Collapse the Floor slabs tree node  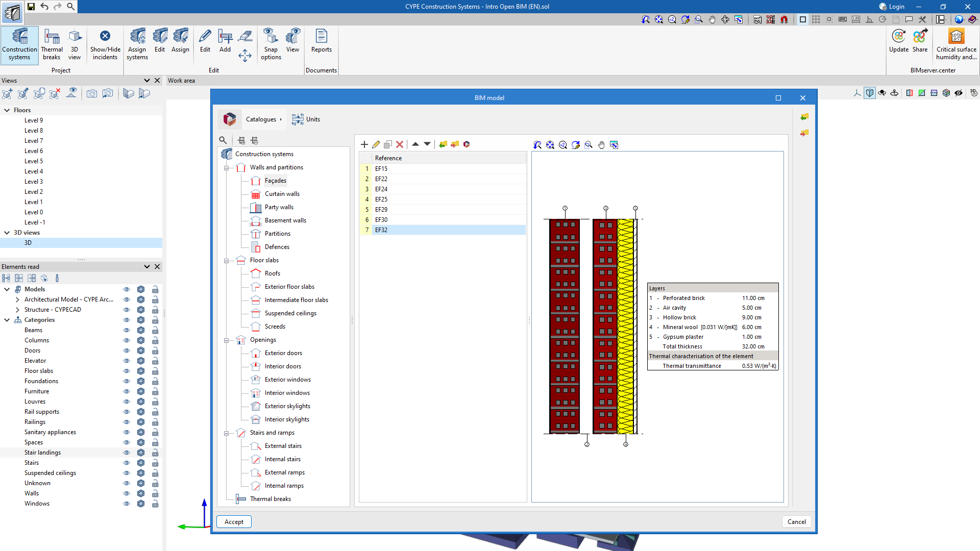(226, 261)
